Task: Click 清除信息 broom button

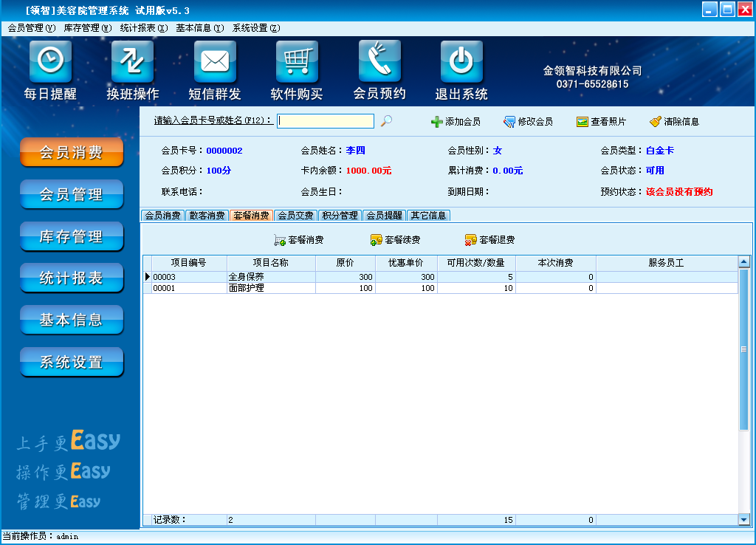Action: 674,122
